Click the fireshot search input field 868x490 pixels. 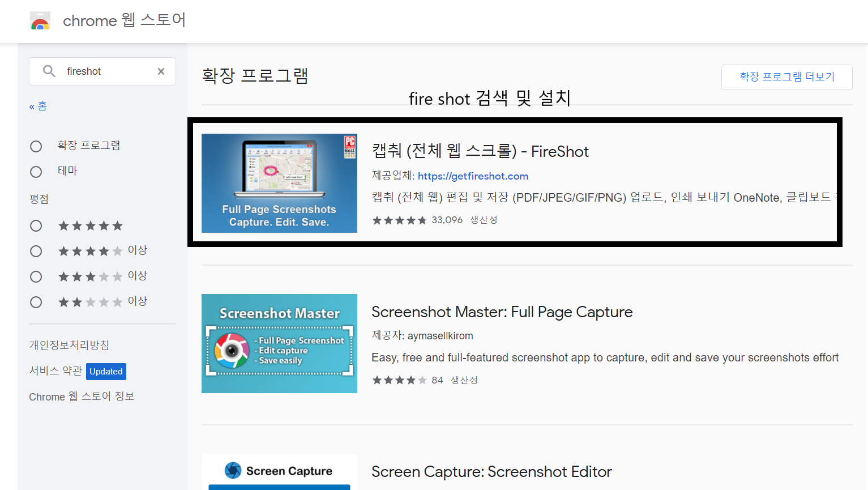click(x=102, y=71)
